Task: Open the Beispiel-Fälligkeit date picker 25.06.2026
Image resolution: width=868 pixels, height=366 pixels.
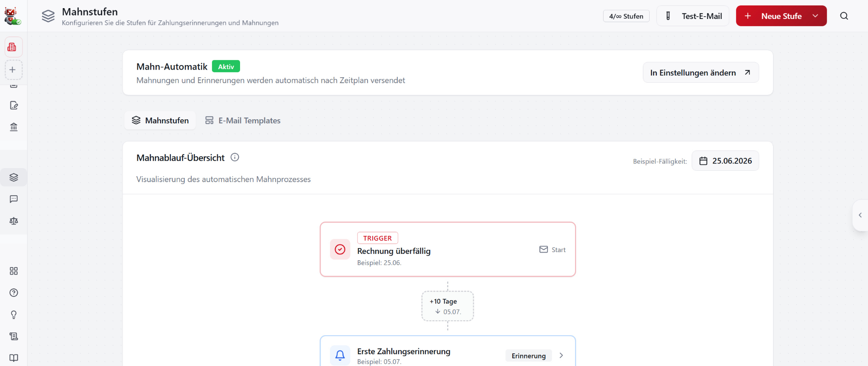Action: (725, 161)
